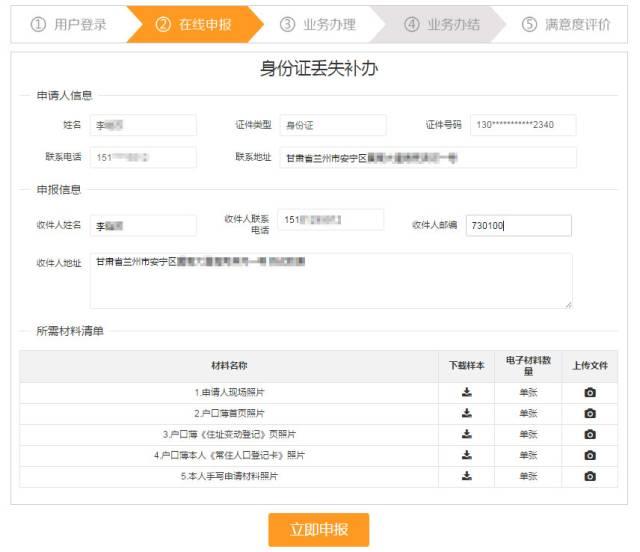Open step 3 业务办理
Viewport: 640px width, 552px height.
click(318, 25)
